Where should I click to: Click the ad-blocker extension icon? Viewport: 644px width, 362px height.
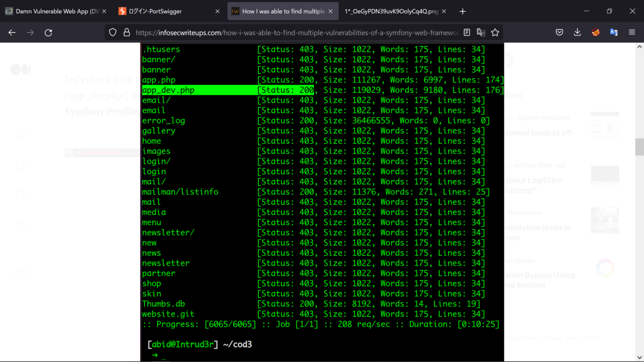[595, 32]
